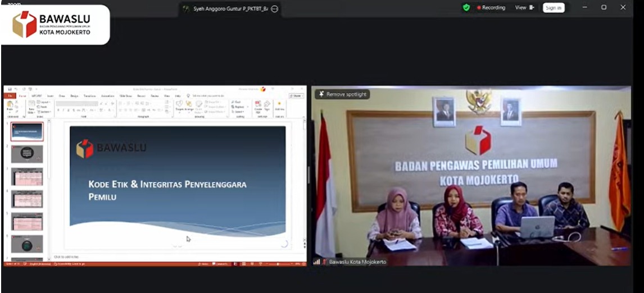Select slide 6 thumbnail
The height and width of the screenshot is (293, 644).
(x=27, y=244)
